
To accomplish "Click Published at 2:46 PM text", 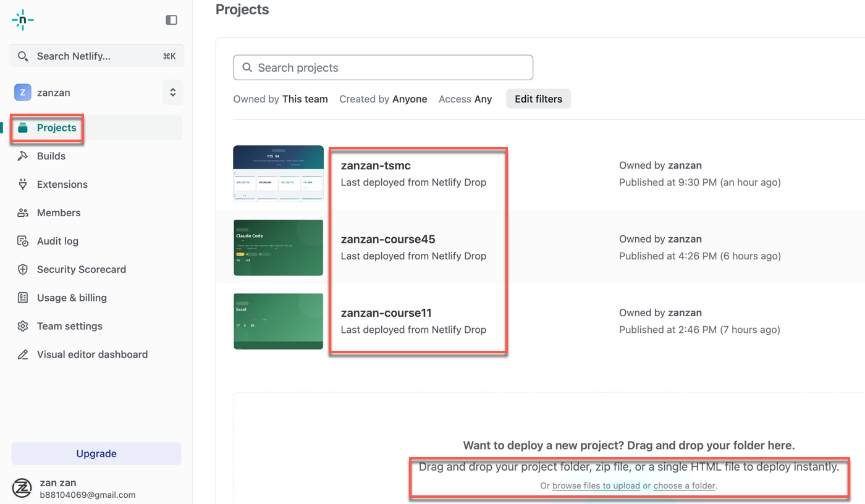I will pos(699,330).
